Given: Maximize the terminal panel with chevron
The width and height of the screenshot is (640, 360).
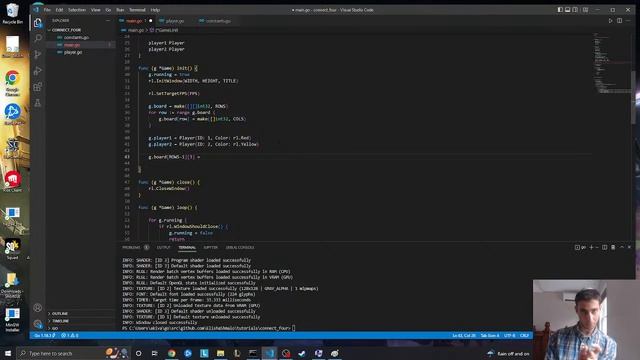Looking at the screenshot, I should point(622,247).
